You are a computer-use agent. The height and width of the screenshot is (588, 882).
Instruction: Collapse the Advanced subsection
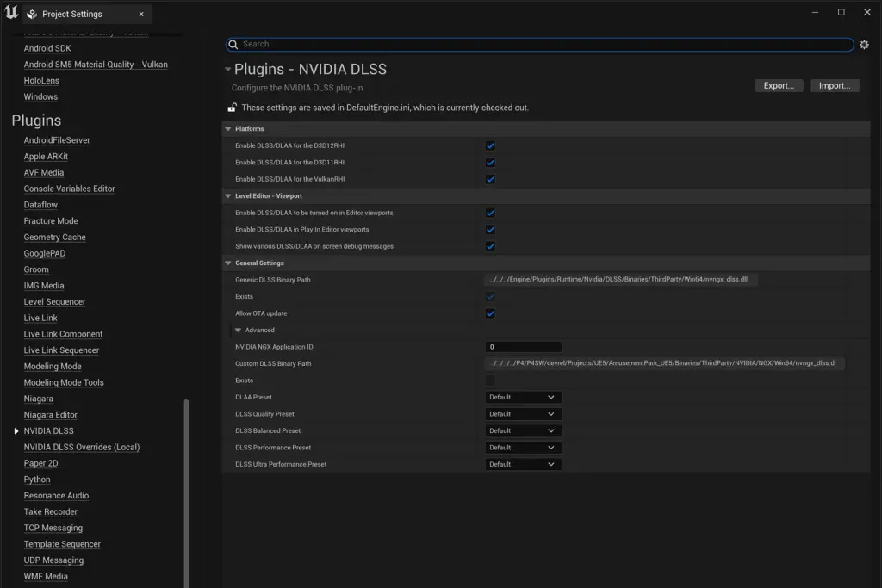(x=238, y=331)
